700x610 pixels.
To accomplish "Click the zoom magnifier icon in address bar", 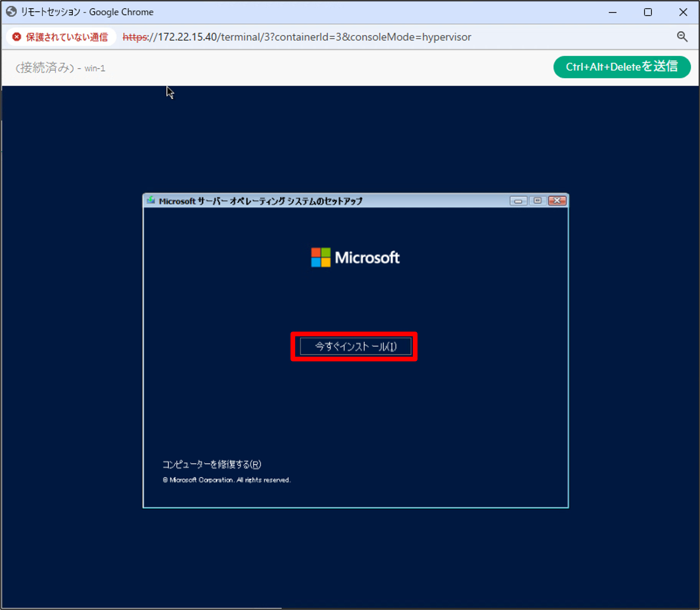I will coord(682,37).
